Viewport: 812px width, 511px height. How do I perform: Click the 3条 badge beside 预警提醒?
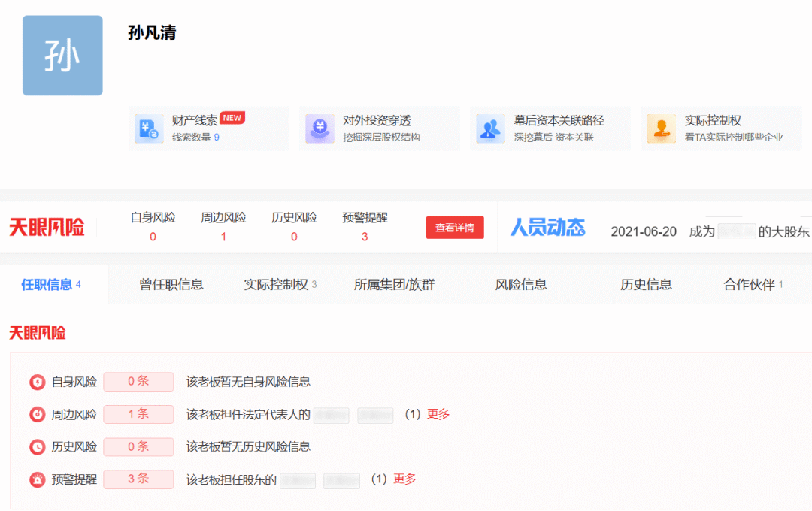pyautogui.click(x=138, y=479)
